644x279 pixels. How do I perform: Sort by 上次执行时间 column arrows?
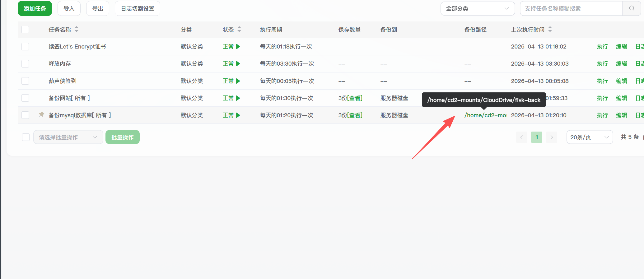click(x=550, y=30)
